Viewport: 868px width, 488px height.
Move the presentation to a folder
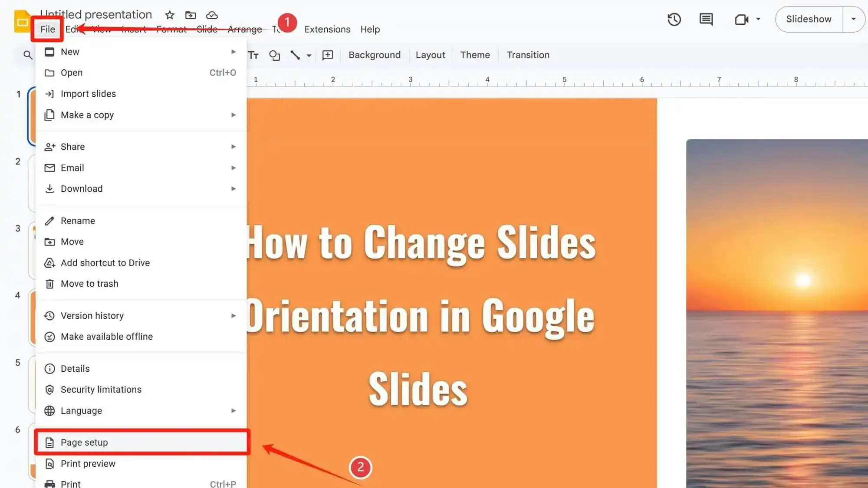(191, 15)
